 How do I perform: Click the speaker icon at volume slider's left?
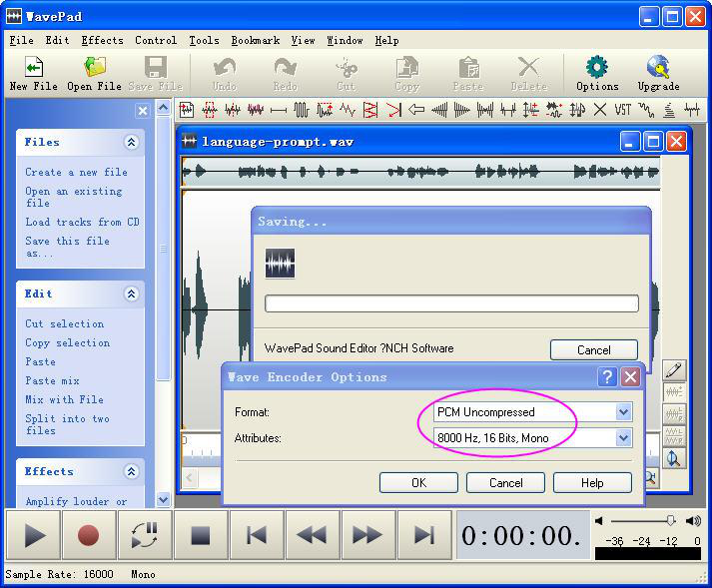[599, 521]
